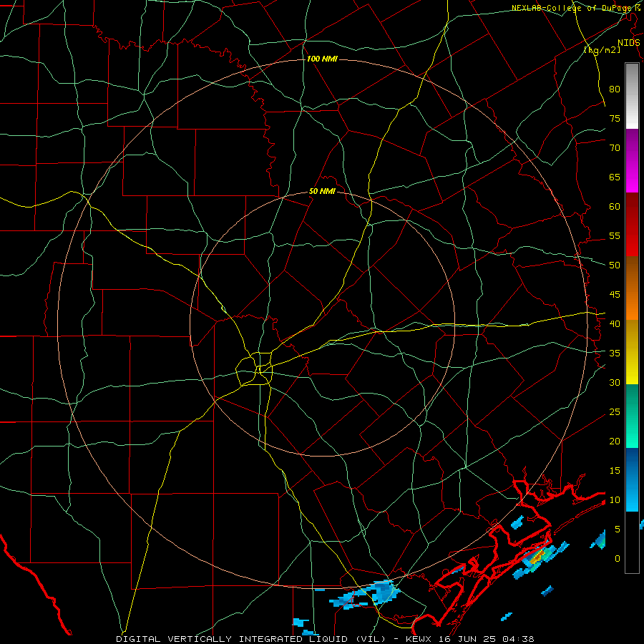Viewport: 644px width, 644px height.
Task: Click the 100 NMI range ring label
Action: point(322,59)
